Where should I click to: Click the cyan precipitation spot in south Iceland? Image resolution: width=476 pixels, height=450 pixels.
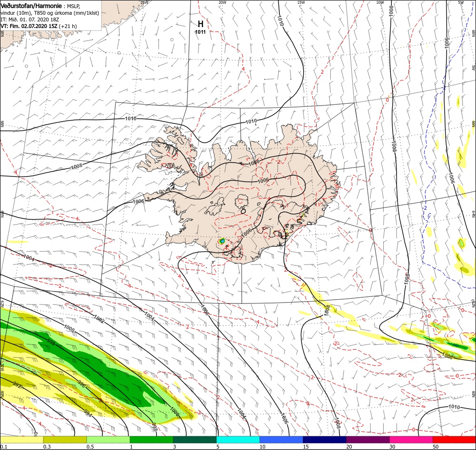[x=222, y=241]
